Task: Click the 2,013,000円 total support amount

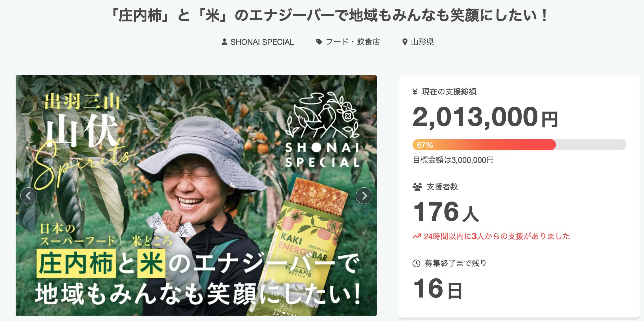Action: (x=485, y=117)
